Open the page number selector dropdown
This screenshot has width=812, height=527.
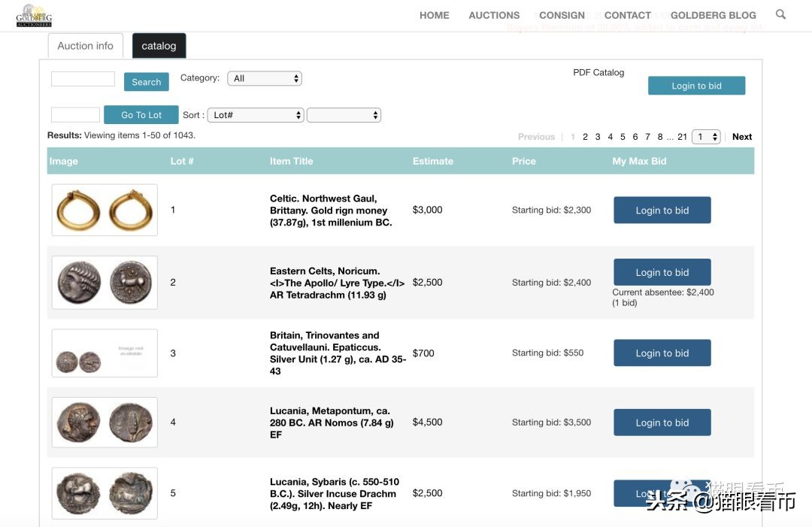tap(706, 137)
